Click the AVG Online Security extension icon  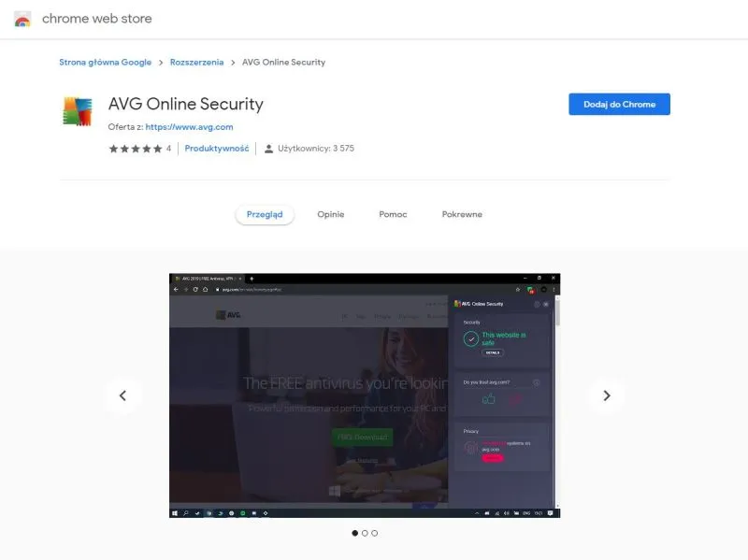[78, 111]
